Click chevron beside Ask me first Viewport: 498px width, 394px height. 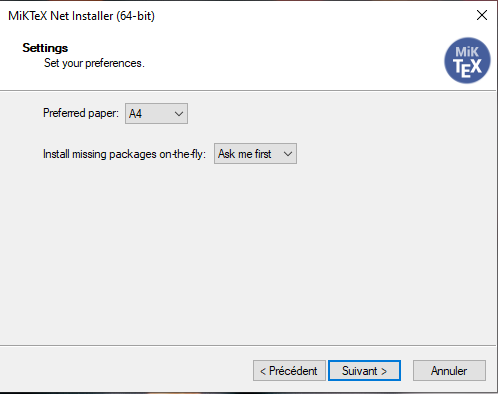(288, 154)
